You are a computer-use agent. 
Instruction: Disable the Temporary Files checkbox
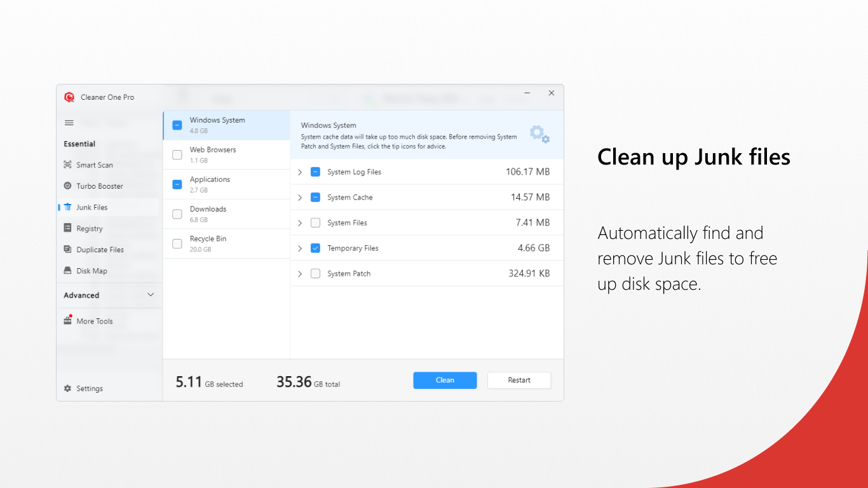point(315,248)
